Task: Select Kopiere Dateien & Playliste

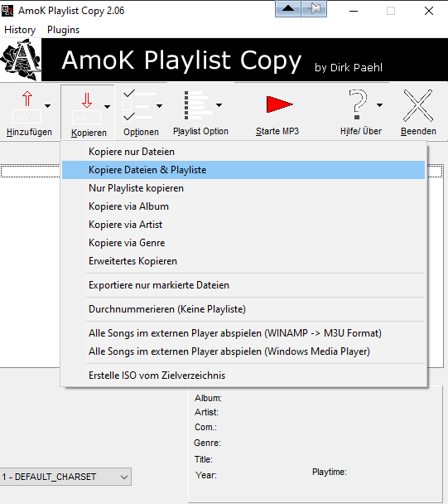Action: pyautogui.click(x=243, y=170)
